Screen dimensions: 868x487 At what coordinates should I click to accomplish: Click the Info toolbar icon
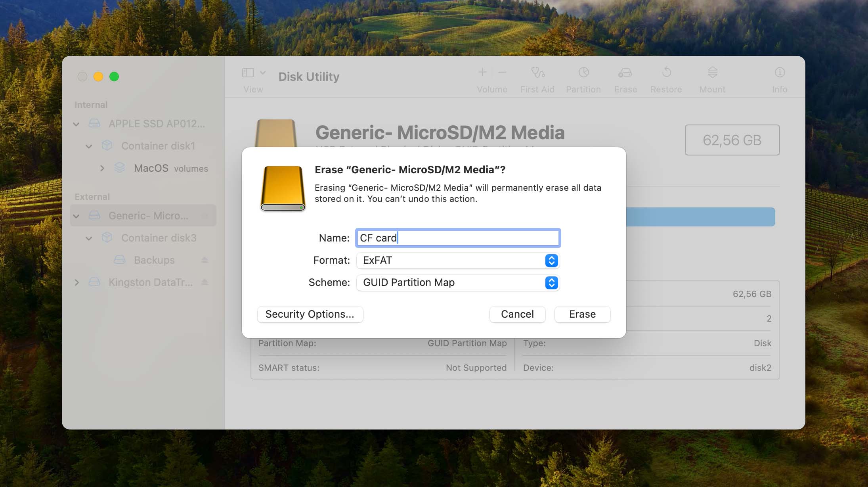pyautogui.click(x=780, y=72)
